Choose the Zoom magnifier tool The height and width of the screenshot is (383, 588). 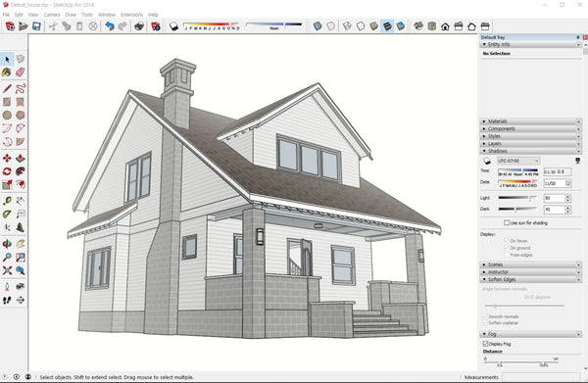pos(7,257)
